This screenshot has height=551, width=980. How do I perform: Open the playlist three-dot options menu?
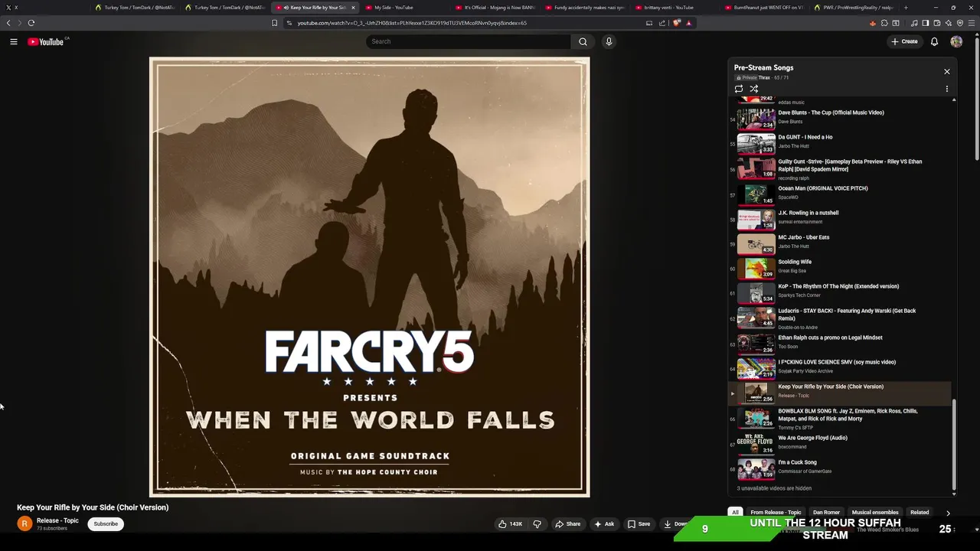point(946,89)
